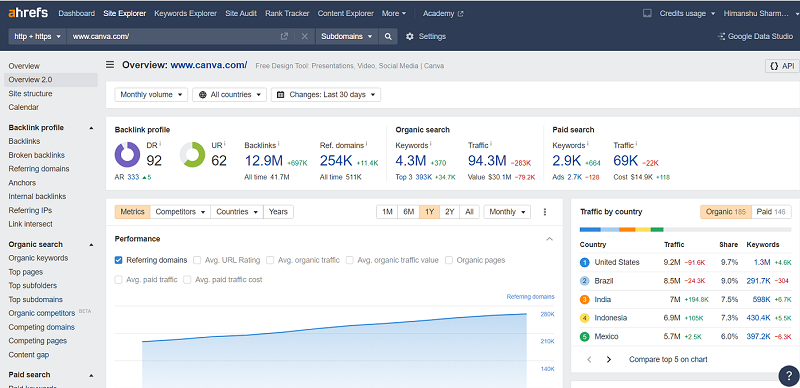
Task: Click the DR donut chart
Action: (127, 155)
